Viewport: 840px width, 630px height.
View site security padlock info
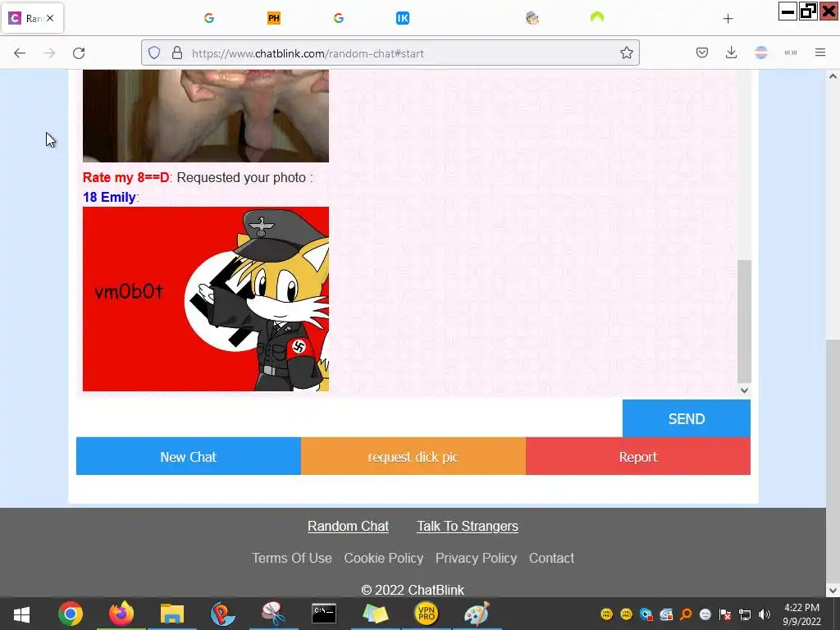(177, 52)
